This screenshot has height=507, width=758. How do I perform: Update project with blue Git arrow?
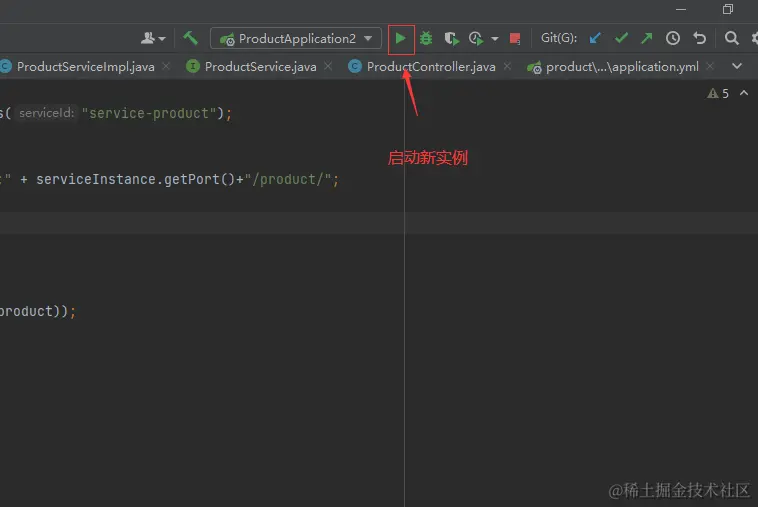595,38
